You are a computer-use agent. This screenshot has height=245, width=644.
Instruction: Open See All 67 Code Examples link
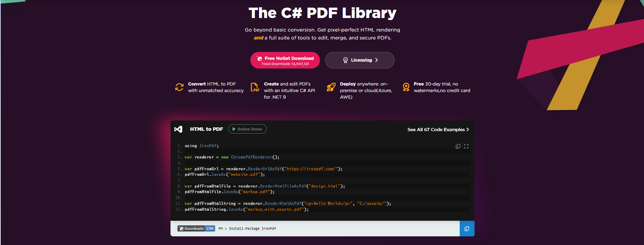coord(436,129)
